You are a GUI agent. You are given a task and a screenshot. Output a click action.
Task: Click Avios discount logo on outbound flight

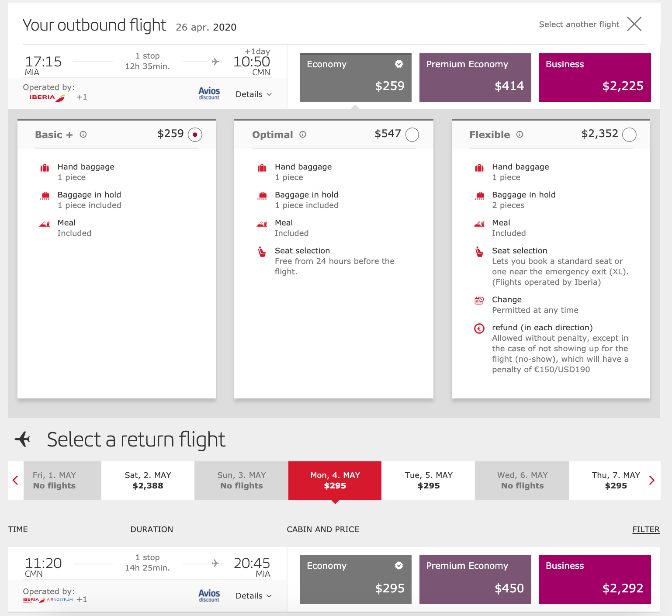pyautogui.click(x=209, y=93)
